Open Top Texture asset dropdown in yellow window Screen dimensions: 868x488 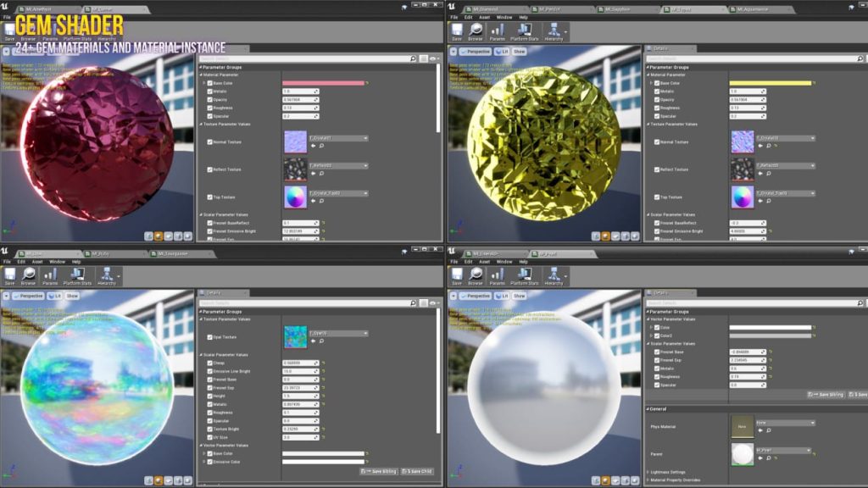coord(786,193)
